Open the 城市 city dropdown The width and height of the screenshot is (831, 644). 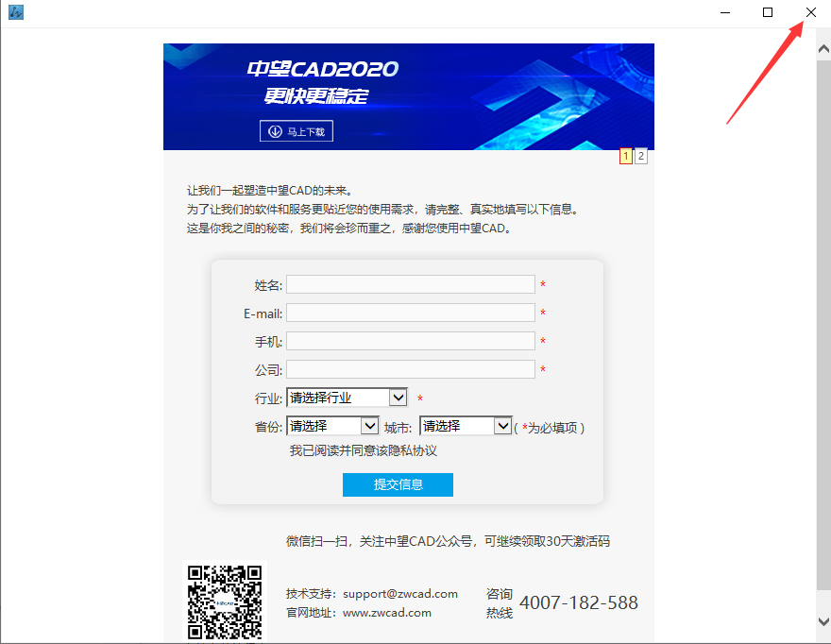tap(466, 426)
